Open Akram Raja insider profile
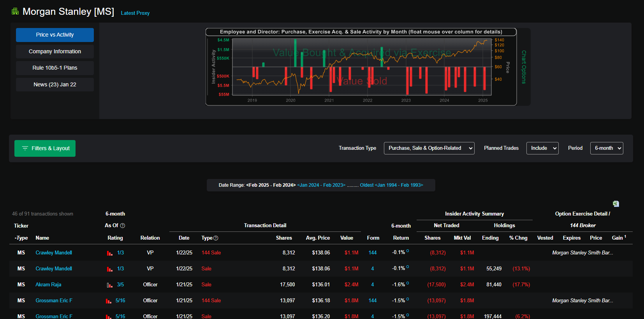644x319 pixels. coord(48,285)
